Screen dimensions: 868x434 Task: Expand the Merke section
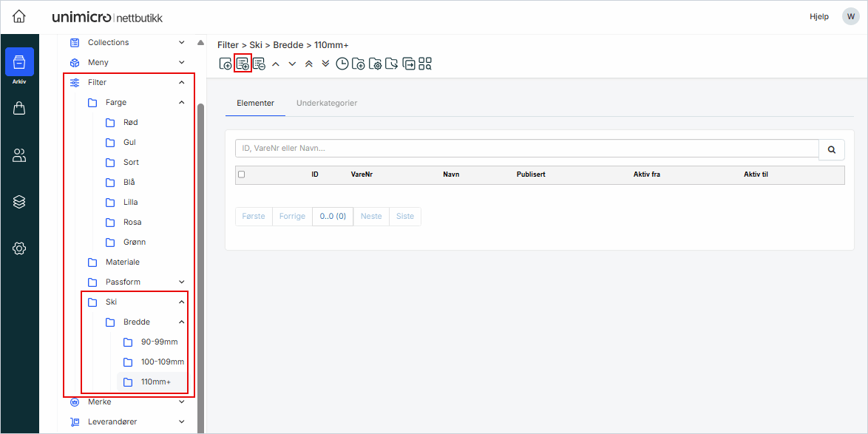(x=182, y=401)
